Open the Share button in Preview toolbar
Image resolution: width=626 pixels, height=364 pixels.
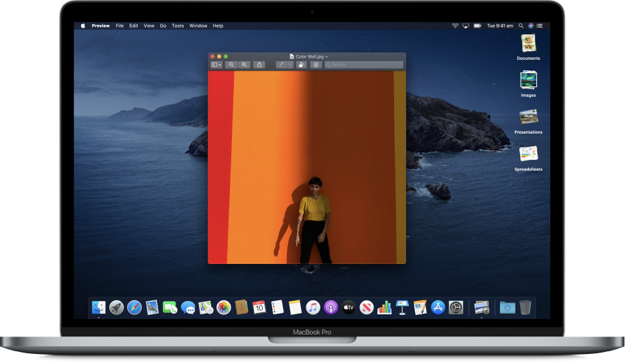pos(259,65)
